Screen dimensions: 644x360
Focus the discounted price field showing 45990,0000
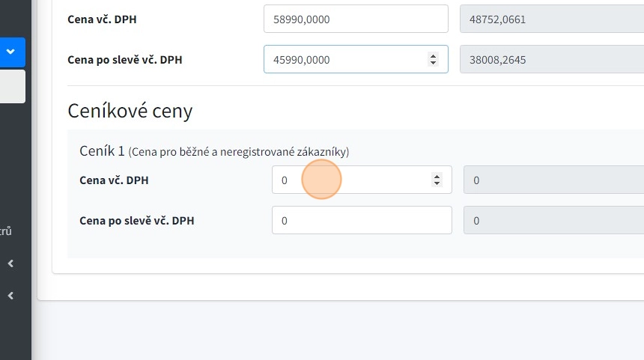(x=344, y=60)
